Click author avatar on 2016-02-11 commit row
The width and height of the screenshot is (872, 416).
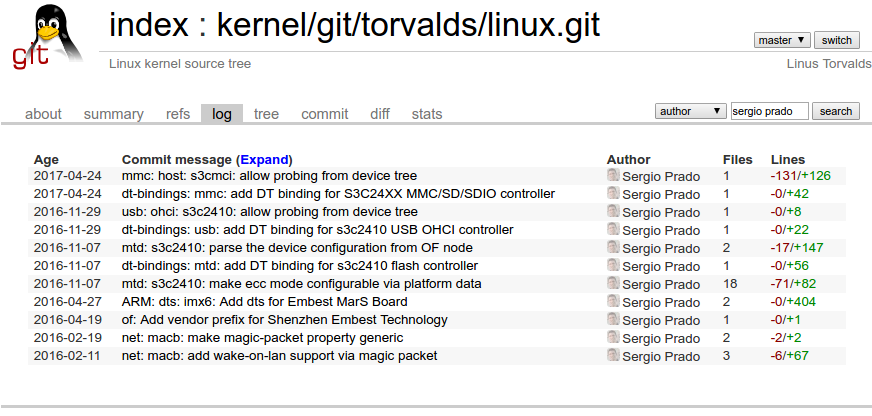pyautogui.click(x=613, y=355)
